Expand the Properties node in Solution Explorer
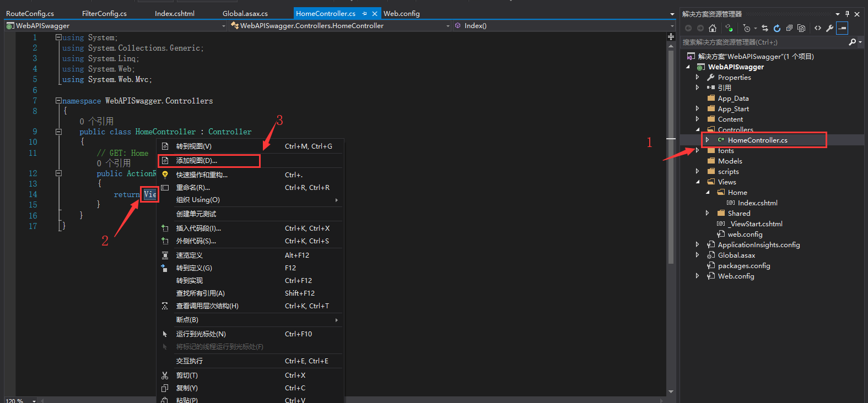Screen dimensions: 868x403 click(x=698, y=77)
